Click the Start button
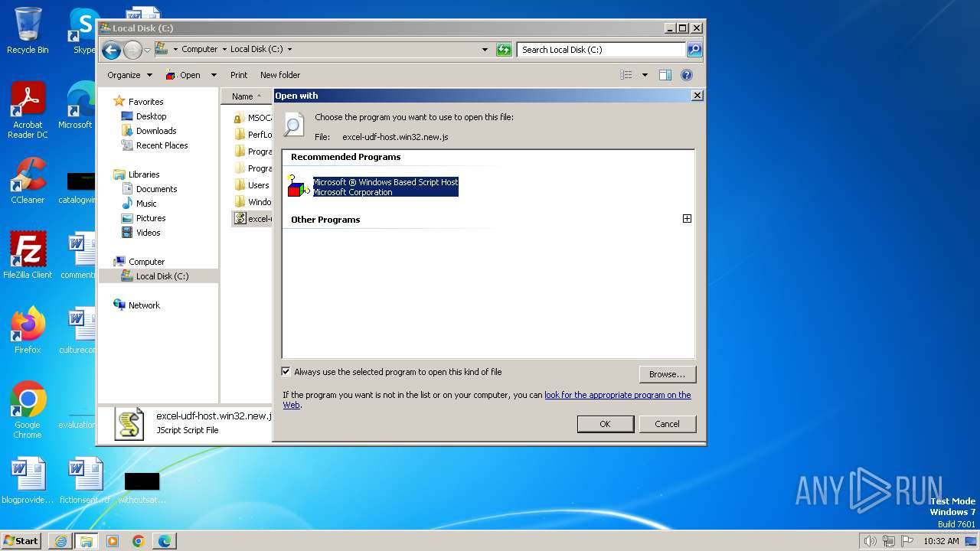The image size is (980, 551). tap(21, 541)
